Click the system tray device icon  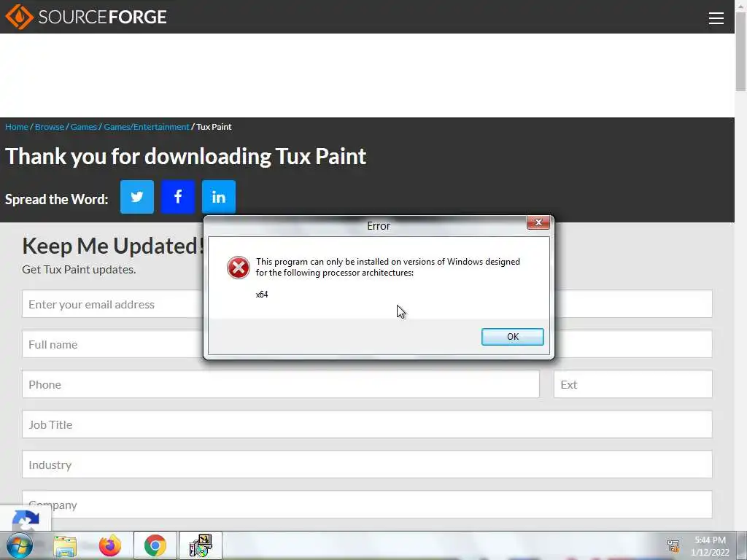(673, 545)
